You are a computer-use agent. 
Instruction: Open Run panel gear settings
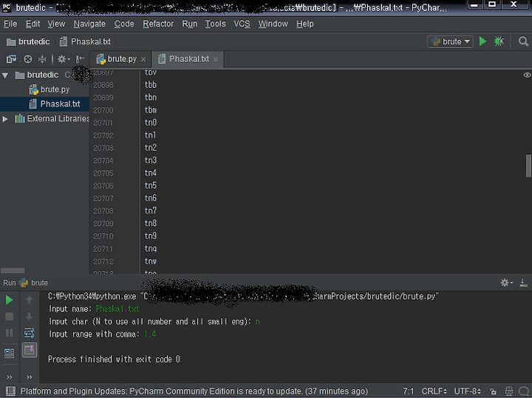[x=507, y=282]
